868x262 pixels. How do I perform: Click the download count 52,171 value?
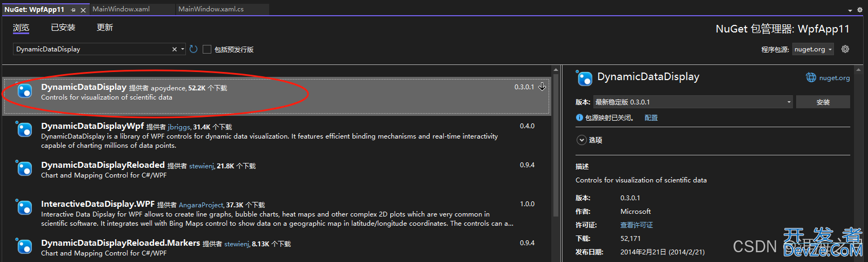coord(631,238)
